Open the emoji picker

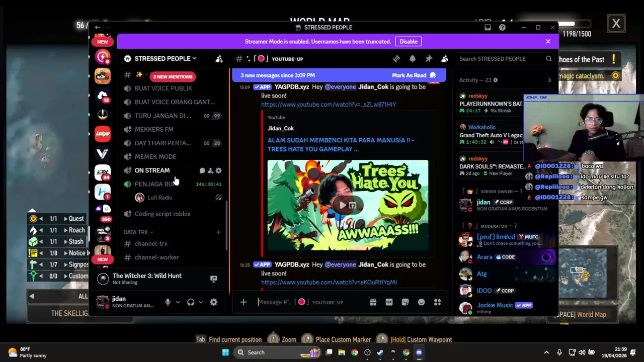pos(421,302)
